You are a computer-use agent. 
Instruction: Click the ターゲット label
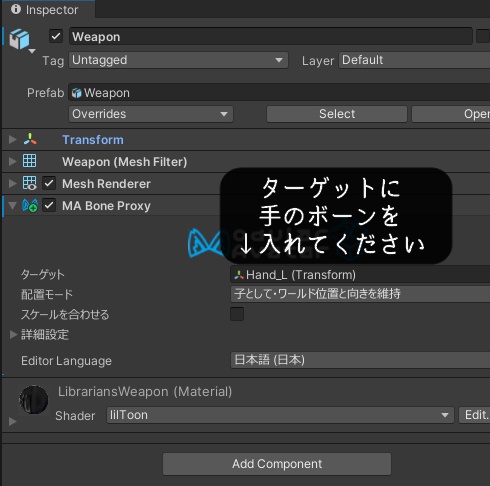coord(43,275)
